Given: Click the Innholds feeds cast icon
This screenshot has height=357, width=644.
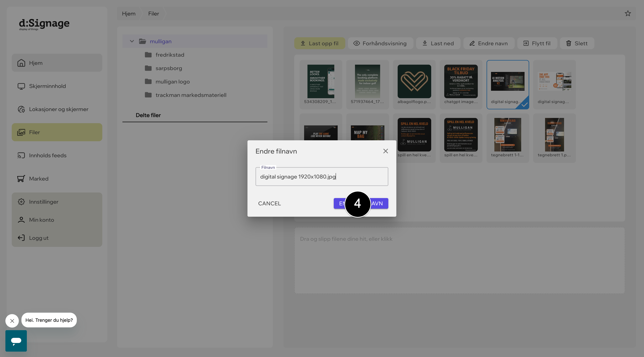Looking at the screenshot, I should (21, 155).
